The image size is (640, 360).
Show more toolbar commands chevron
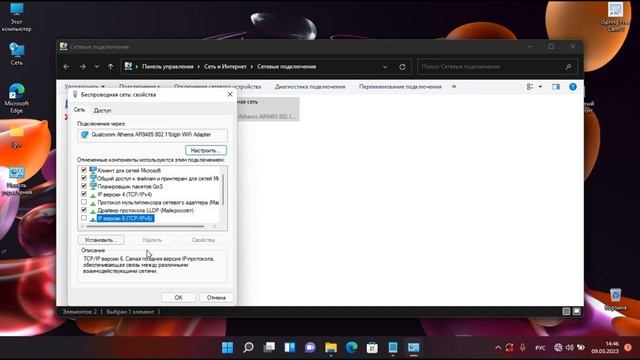point(454,87)
